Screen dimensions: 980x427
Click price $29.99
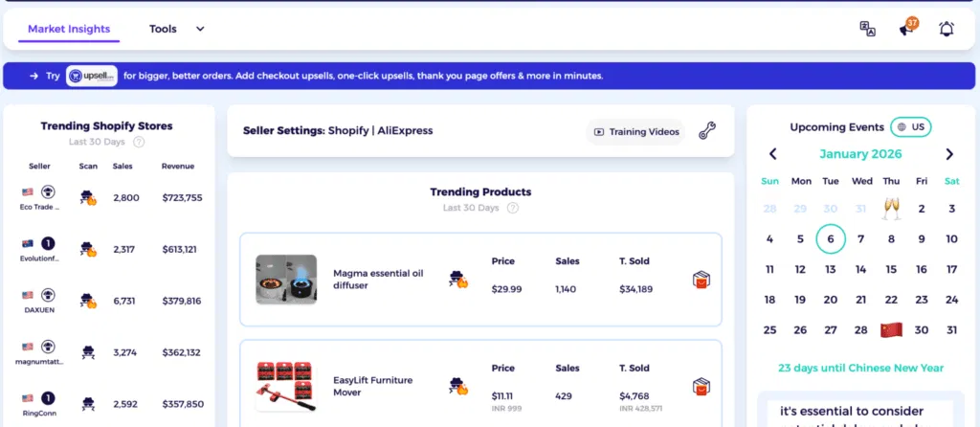506,289
